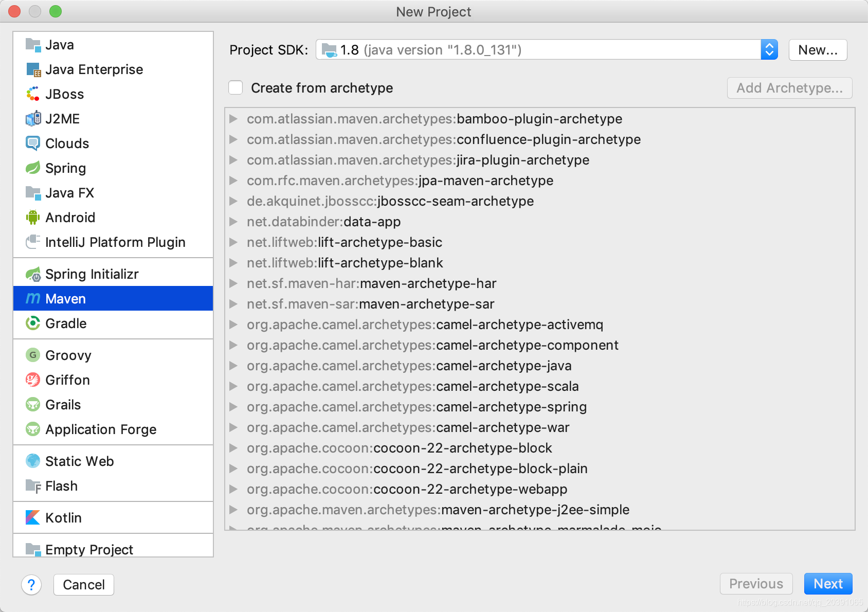The height and width of the screenshot is (612, 868).
Task: Select Android project type
Action: 113,218
